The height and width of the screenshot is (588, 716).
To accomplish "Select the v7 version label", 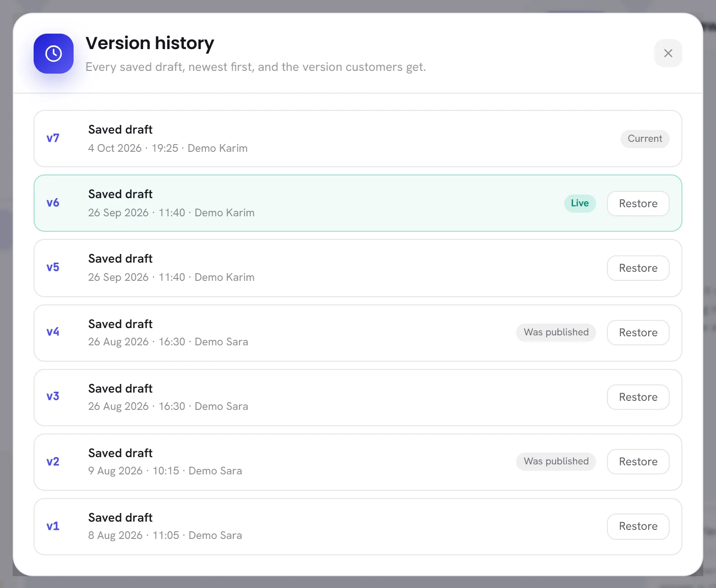I will (x=53, y=138).
